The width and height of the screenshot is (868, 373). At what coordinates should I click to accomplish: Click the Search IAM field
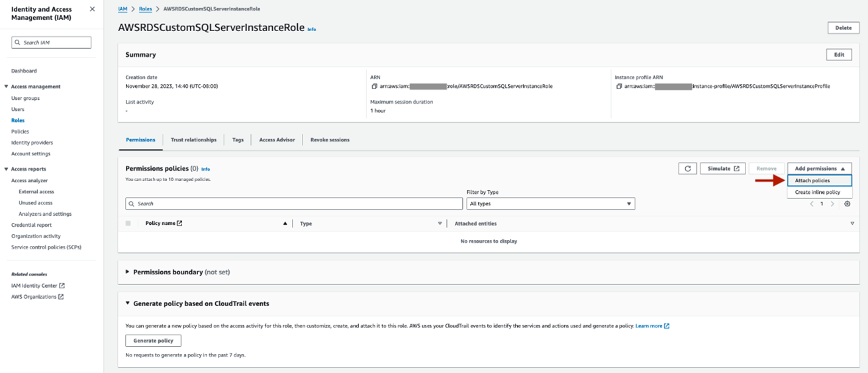pos(52,42)
